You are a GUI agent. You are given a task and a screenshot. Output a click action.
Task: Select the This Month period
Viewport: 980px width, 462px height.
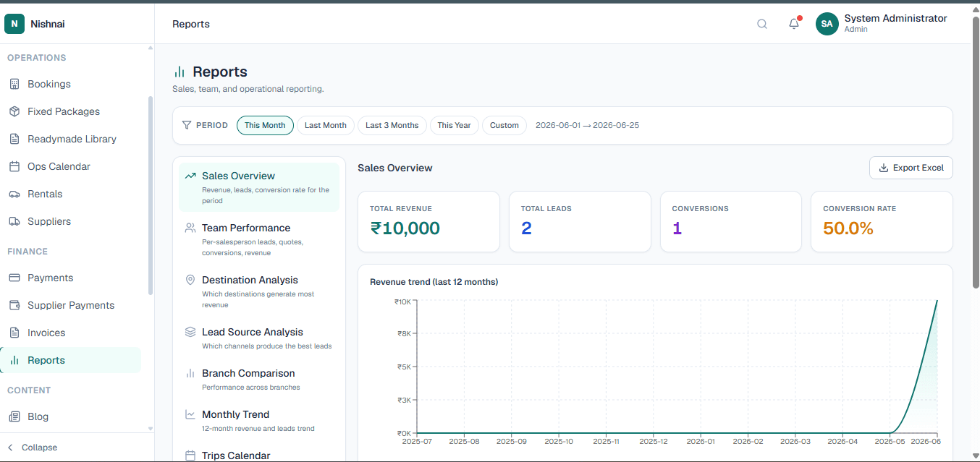point(265,125)
